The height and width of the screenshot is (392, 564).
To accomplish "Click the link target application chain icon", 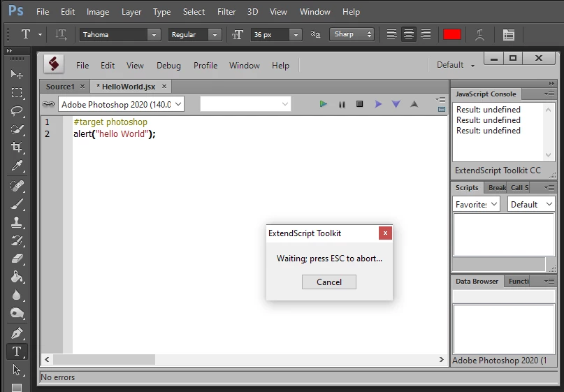I will click(48, 104).
